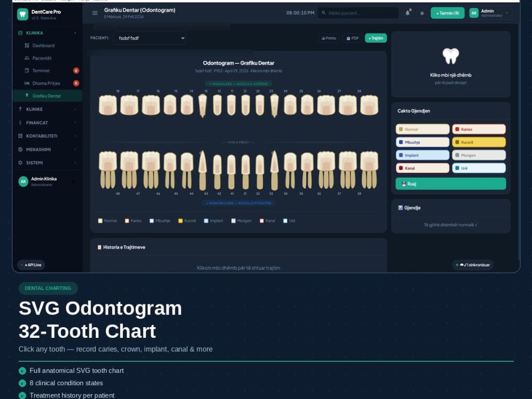This screenshot has height=399, width=532.
Task: Export using the PDF button
Action: coord(353,38)
